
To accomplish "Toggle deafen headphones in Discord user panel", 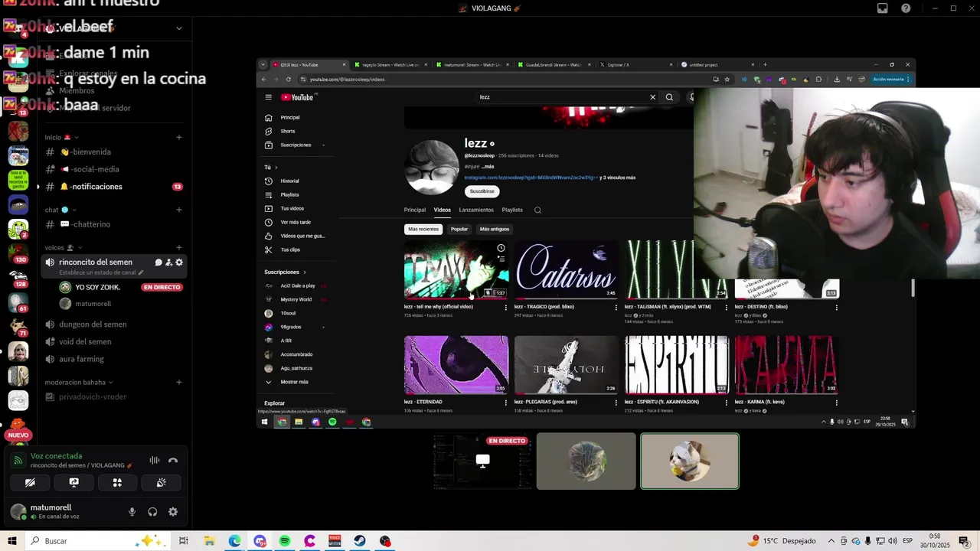I will click(152, 512).
